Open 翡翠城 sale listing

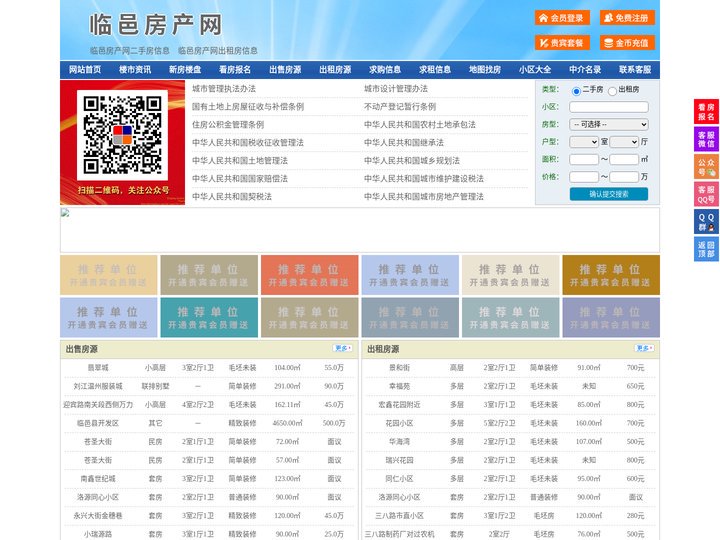click(98, 368)
